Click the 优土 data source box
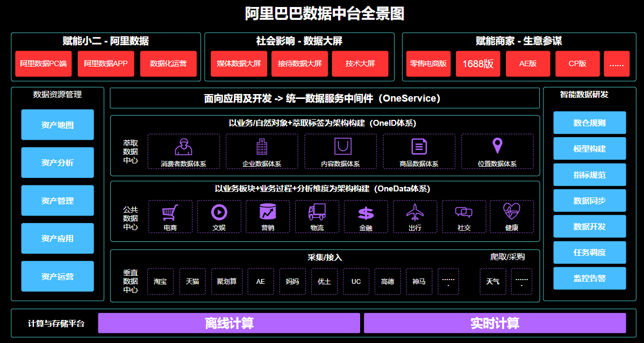Screen dimensions: 644x343 (325, 281)
